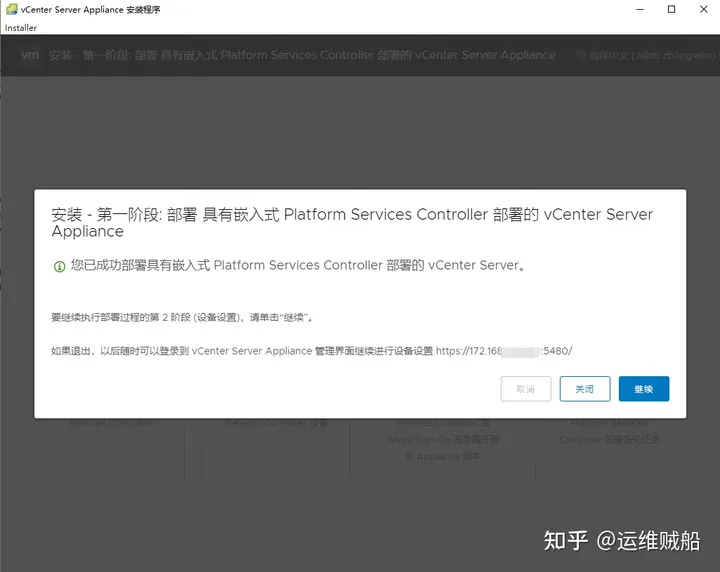This screenshot has width=720, height=572.
Task: Click the green success info icon
Action: pos(59,266)
